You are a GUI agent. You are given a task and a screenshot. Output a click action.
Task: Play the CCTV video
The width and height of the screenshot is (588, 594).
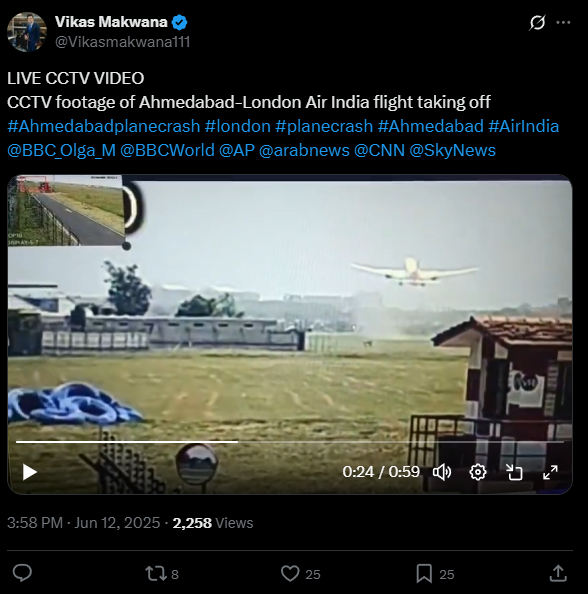[30, 472]
